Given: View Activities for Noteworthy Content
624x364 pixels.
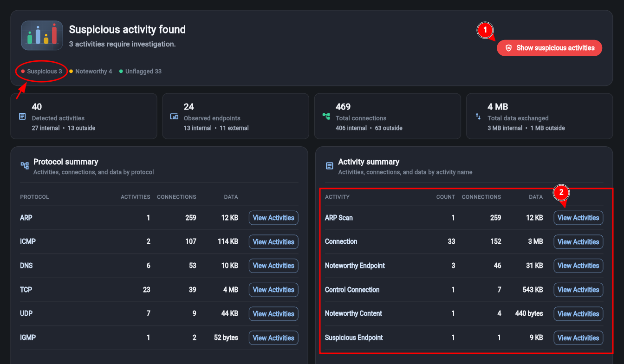Looking at the screenshot, I should (578, 314).
